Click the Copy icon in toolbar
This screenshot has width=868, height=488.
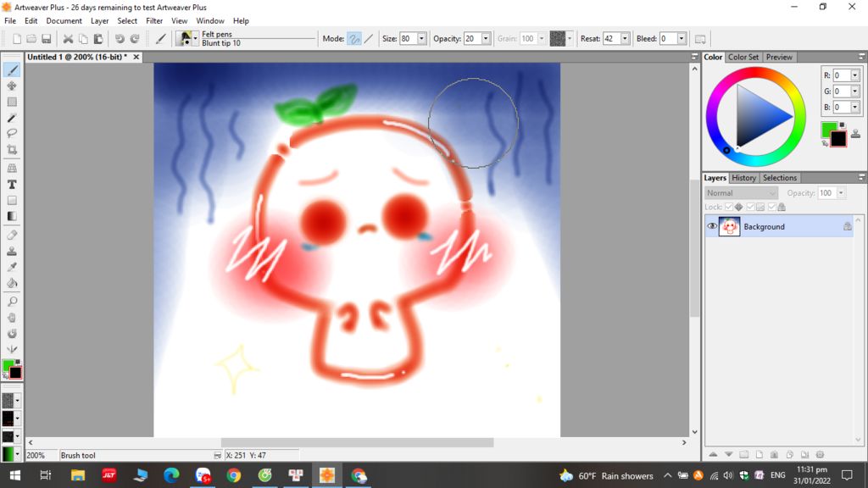pos(83,39)
